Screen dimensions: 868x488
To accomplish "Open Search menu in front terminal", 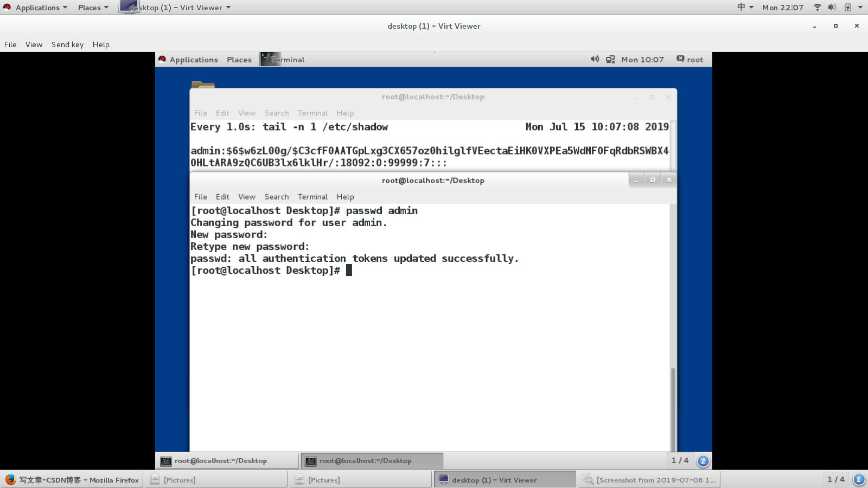I will [x=277, y=197].
